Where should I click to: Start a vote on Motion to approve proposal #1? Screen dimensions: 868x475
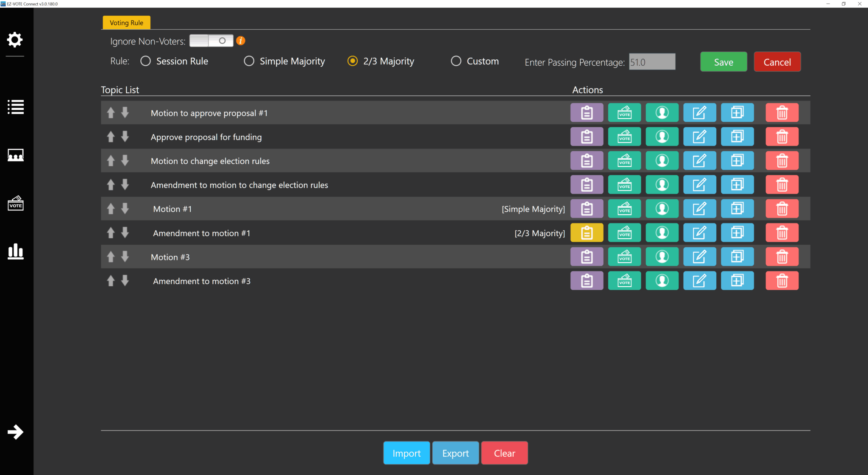pyautogui.click(x=624, y=112)
